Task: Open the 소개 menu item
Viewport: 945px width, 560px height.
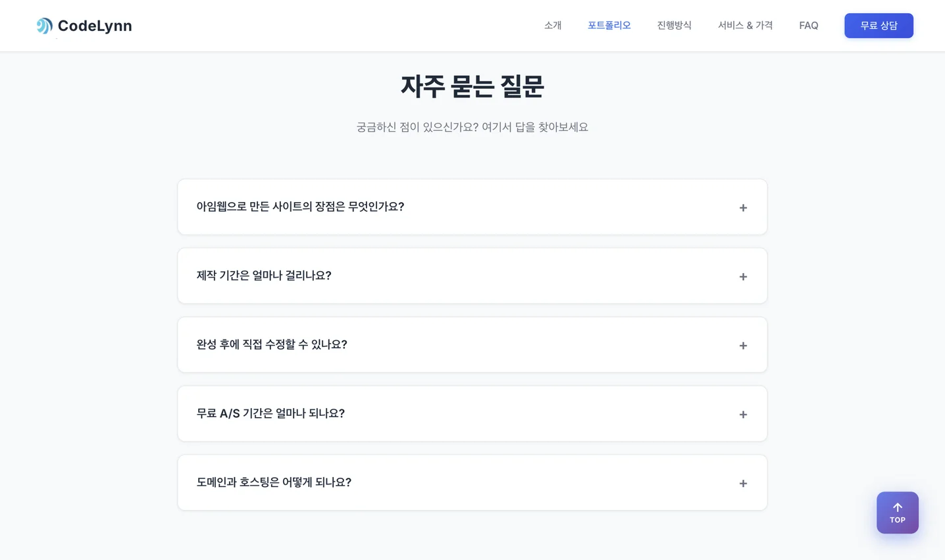Action: tap(552, 25)
